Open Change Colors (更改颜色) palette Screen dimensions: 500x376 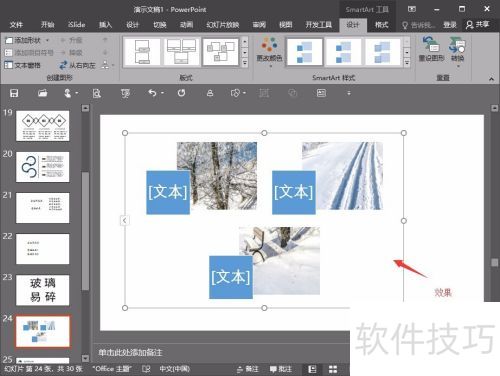269,52
